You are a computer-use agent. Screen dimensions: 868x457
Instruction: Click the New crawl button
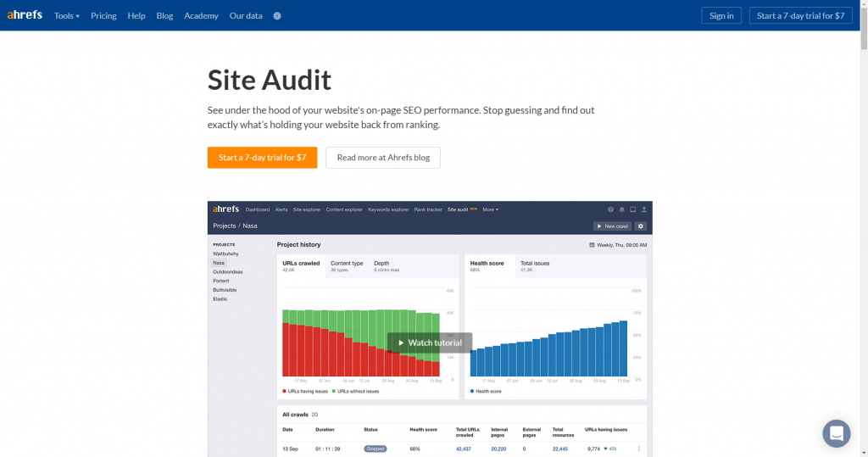click(612, 226)
